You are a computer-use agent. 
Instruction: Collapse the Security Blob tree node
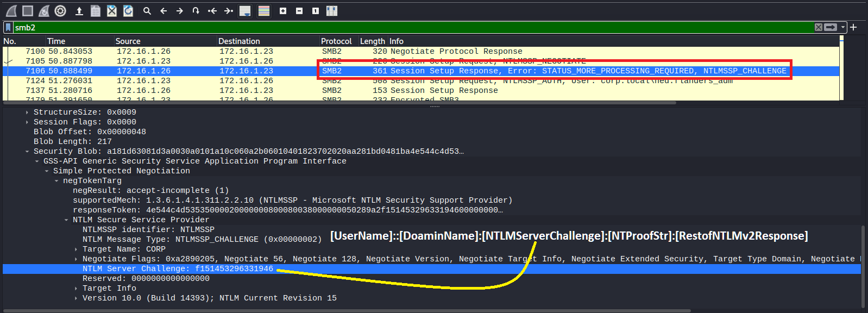27,152
